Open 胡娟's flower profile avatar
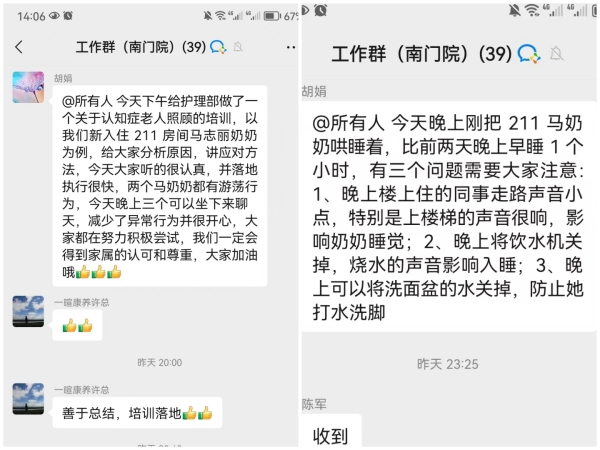 point(28,87)
